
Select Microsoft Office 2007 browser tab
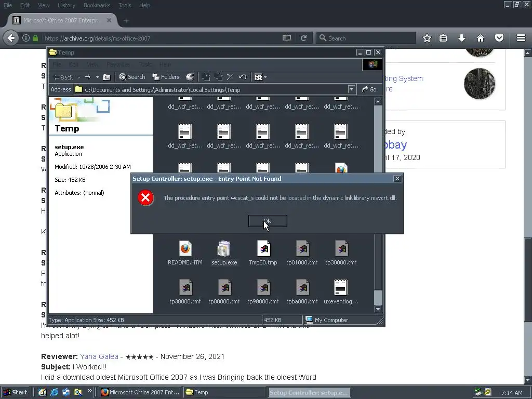click(62, 20)
